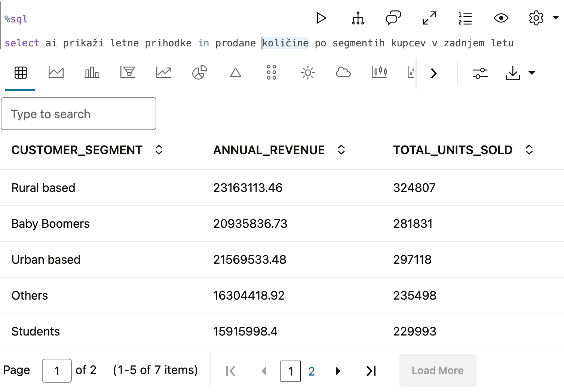Open the dependencies hierarchy icon
564x392 pixels.
pos(358,18)
